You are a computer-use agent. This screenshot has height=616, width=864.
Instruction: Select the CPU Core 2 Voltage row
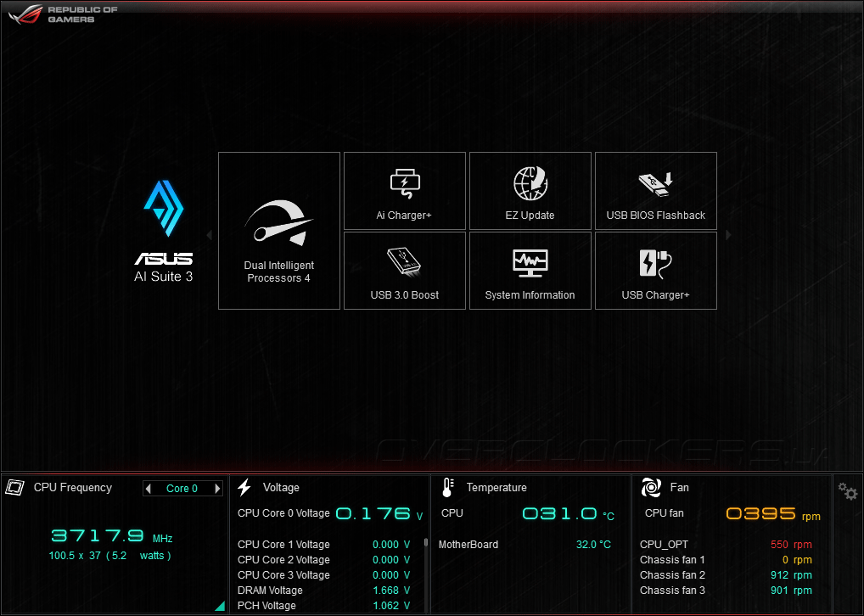click(x=324, y=560)
